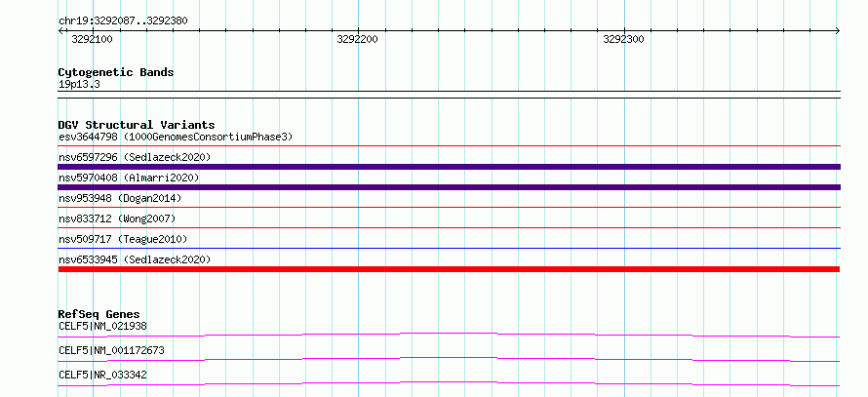Click the black cytogenetic band 19p13.3 bar

pyautogui.click(x=450, y=94)
